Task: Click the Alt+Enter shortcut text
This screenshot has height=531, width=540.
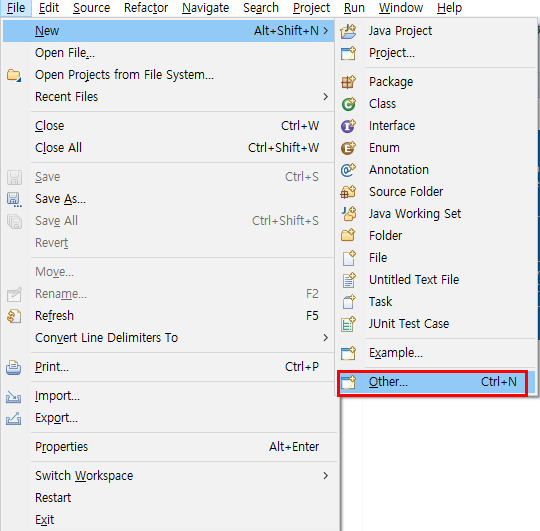Action: click(x=294, y=447)
